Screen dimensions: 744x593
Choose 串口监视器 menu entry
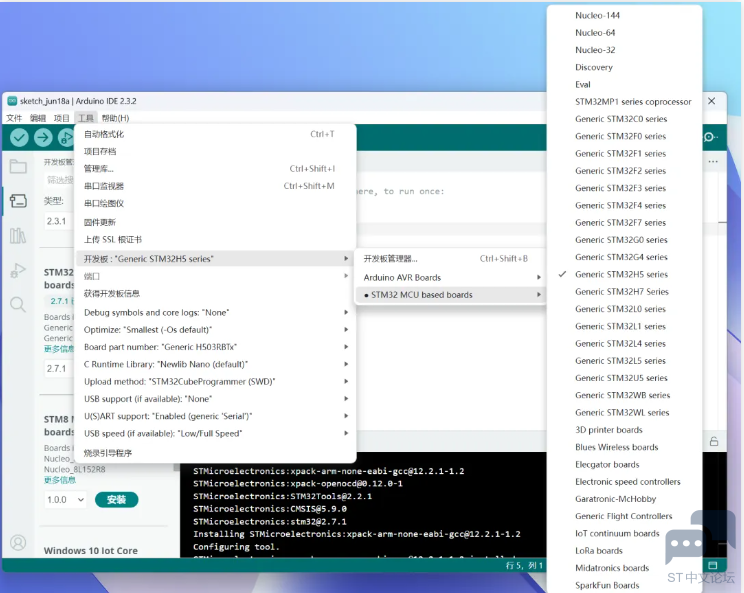point(215,186)
